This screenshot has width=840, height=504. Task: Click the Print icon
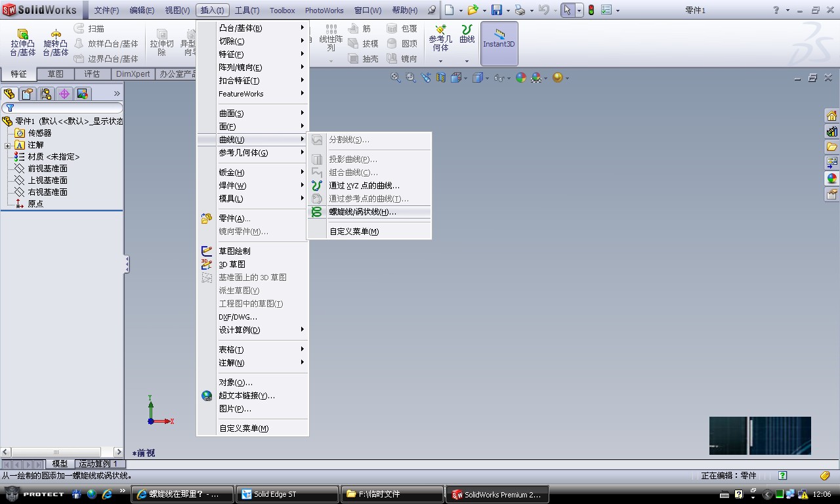click(x=520, y=10)
